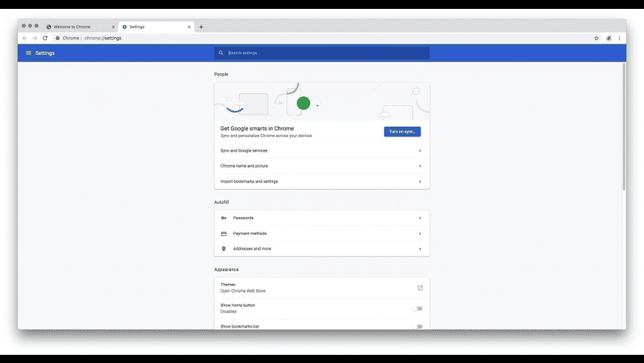Bookmark this page with star icon
Image resolution: width=644 pixels, height=363 pixels.
tap(597, 39)
